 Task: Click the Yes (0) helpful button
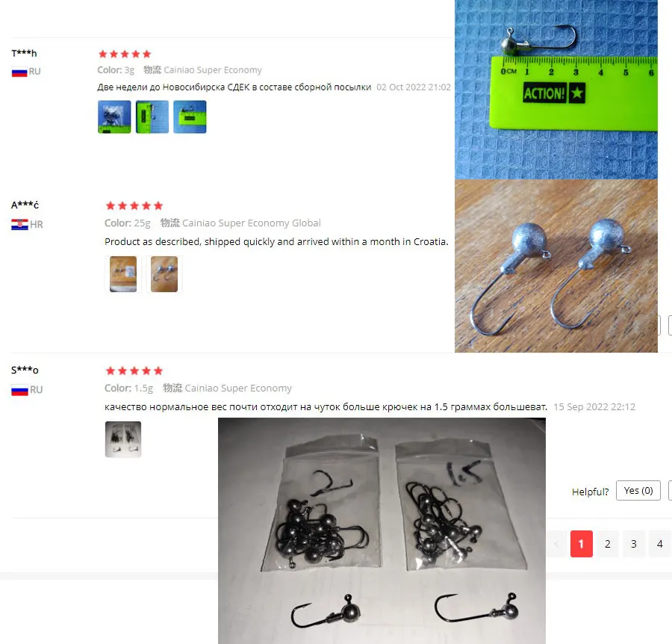coord(638,491)
